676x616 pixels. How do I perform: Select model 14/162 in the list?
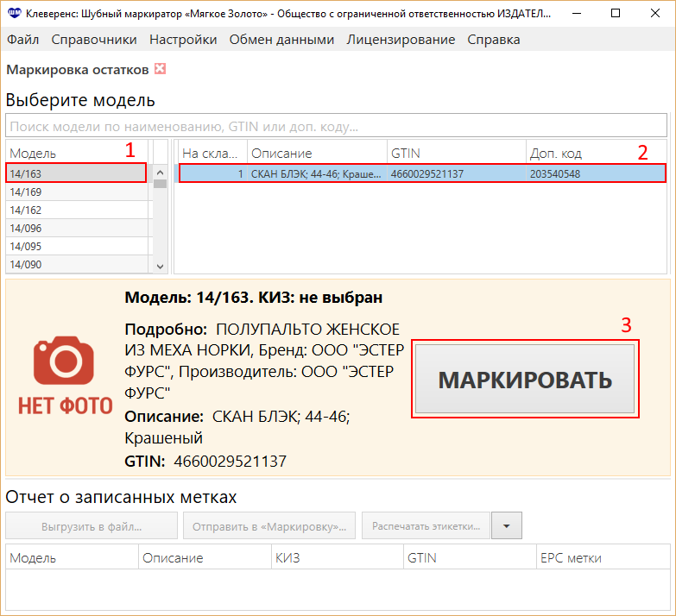[x=76, y=210]
